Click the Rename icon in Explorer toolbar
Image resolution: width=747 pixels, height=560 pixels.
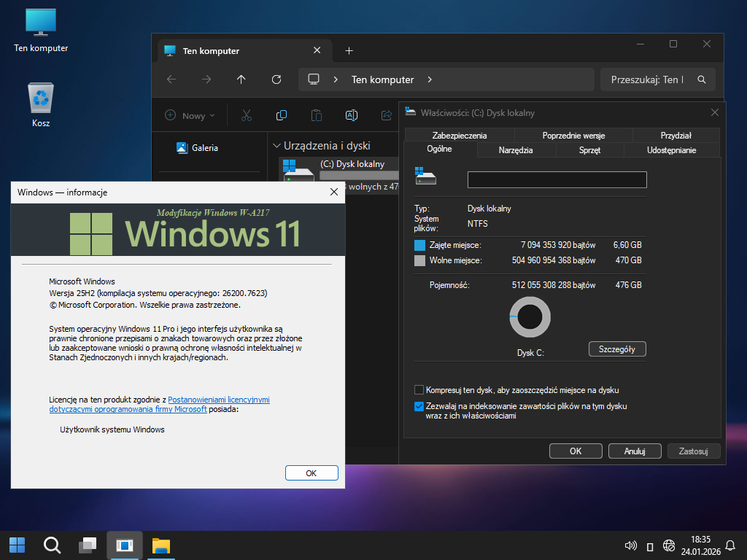(351, 115)
